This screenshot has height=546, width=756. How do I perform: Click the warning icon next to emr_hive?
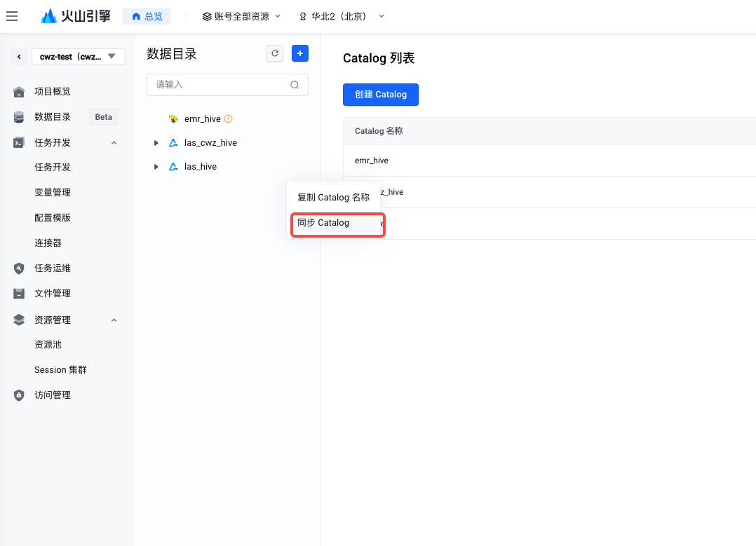[228, 119]
